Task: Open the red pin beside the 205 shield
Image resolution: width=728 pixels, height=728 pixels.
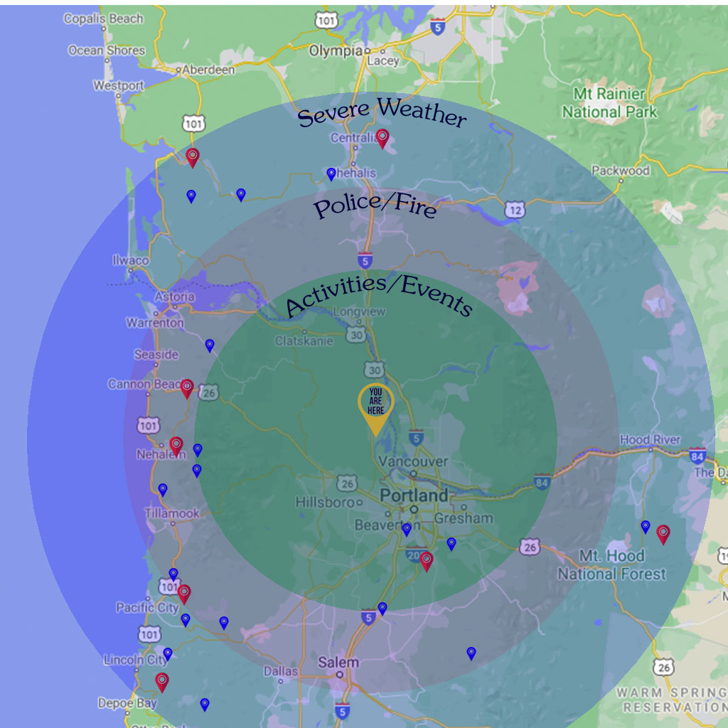Action: click(427, 562)
